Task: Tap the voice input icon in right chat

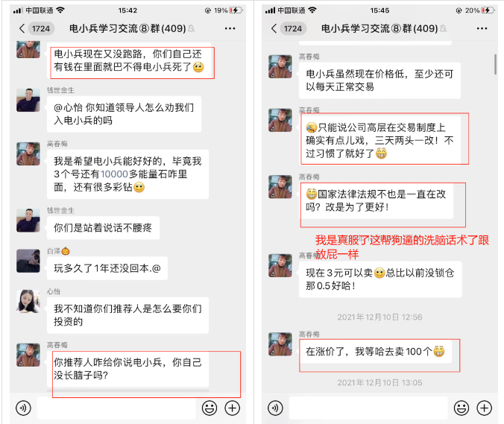Action: click(x=275, y=408)
